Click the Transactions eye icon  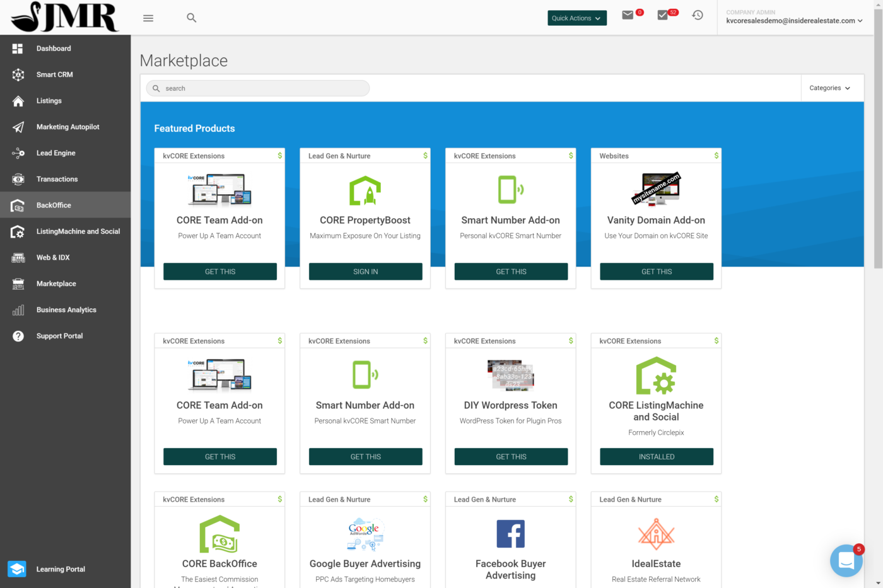(17, 179)
